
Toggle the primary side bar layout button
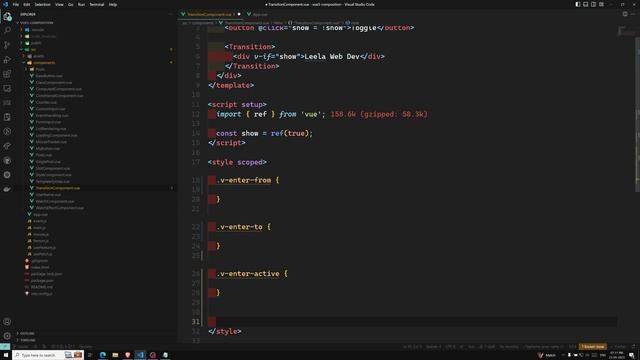coord(578,4)
